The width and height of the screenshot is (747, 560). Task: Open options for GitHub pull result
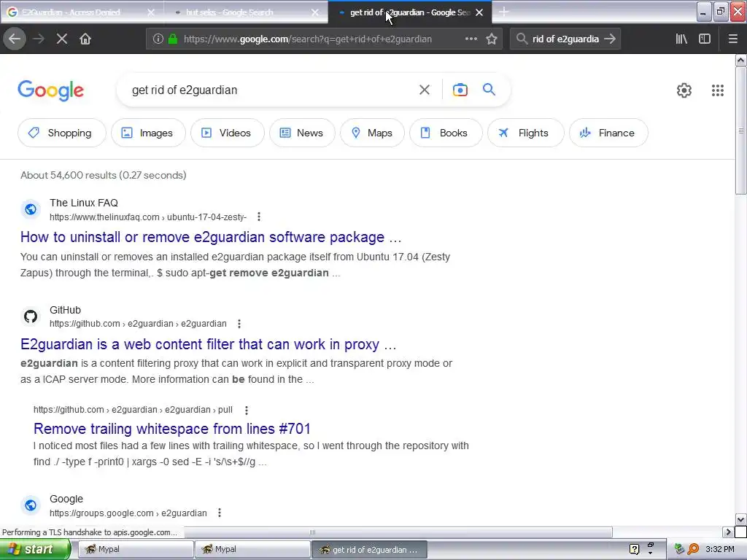[247, 410]
